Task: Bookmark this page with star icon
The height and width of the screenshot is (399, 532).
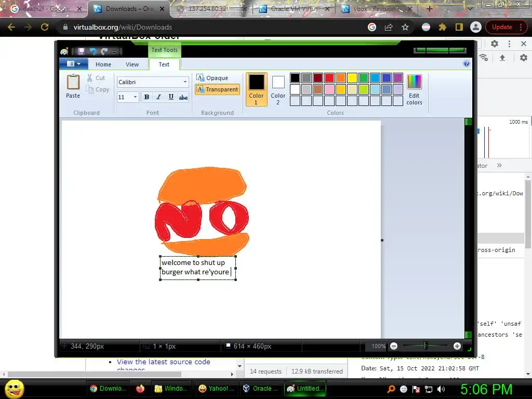Action: [x=405, y=27]
